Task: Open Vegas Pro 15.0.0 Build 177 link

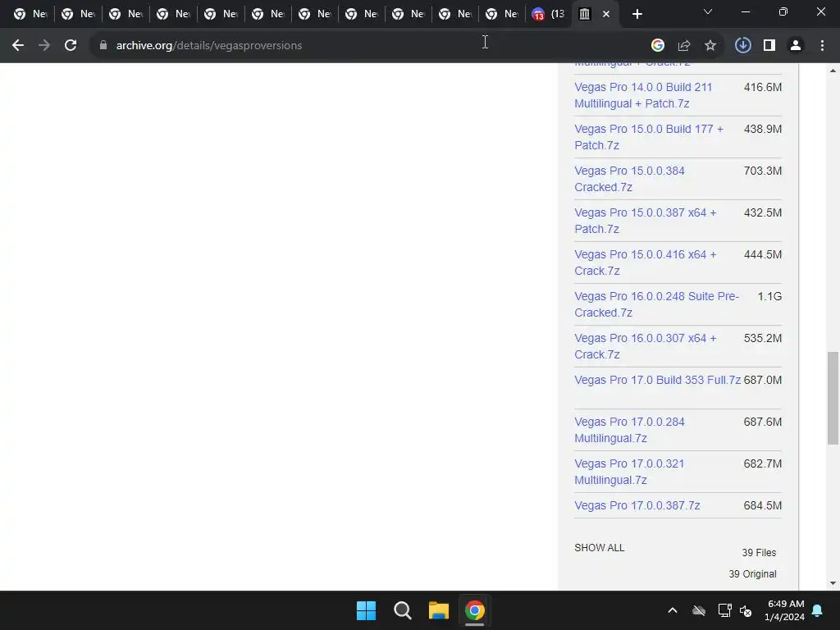Action: tap(649, 137)
